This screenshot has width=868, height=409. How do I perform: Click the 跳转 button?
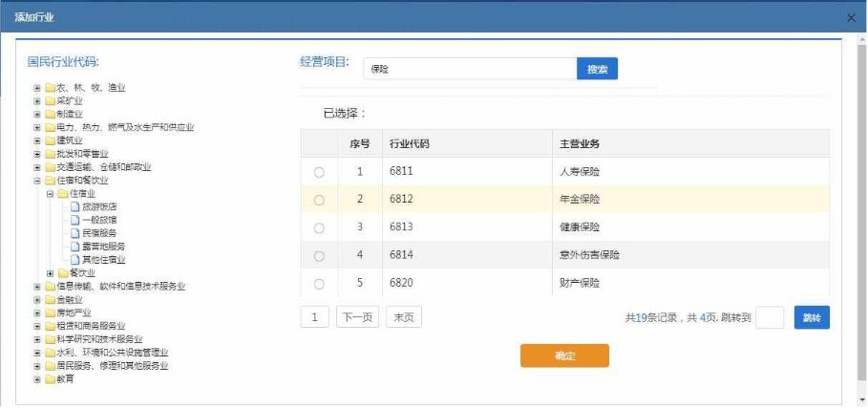[x=812, y=317]
